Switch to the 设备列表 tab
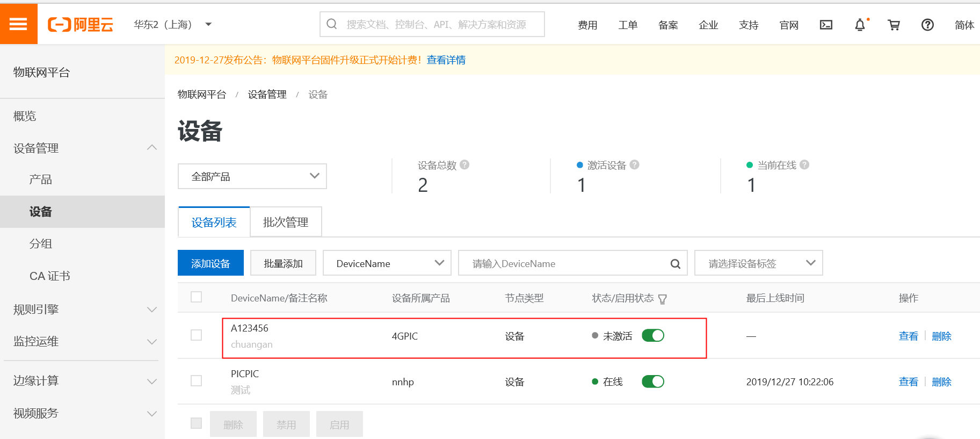Image resolution: width=980 pixels, height=439 pixels. [x=214, y=222]
